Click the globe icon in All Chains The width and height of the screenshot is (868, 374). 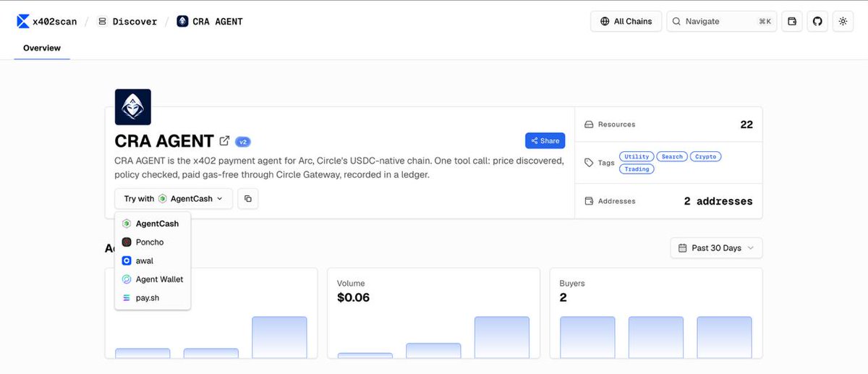click(605, 22)
